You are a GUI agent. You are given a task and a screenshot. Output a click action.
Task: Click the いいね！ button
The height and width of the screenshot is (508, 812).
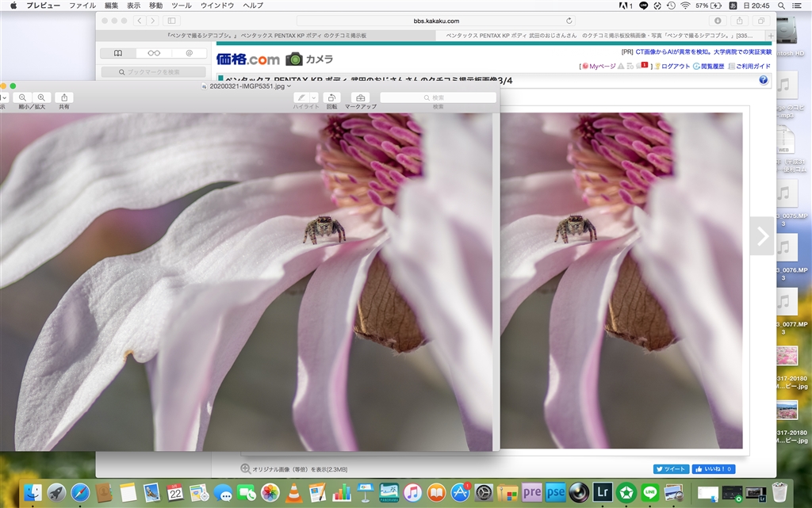[x=714, y=469]
